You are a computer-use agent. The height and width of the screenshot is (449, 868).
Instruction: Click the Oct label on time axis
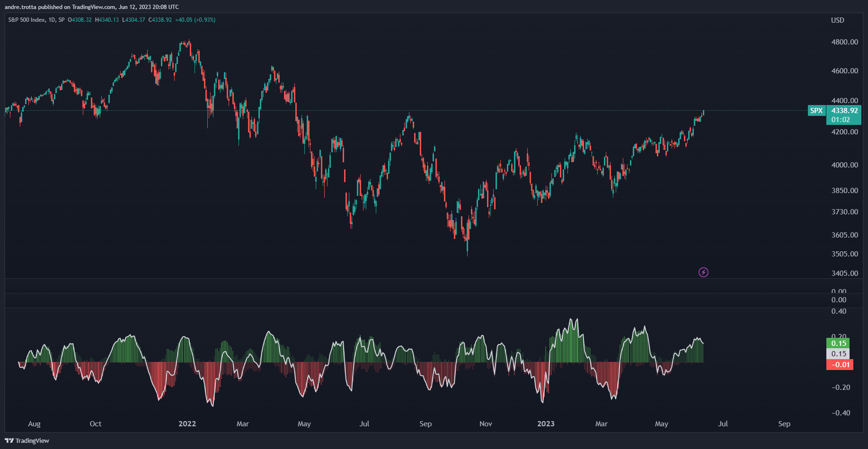[96, 423]
